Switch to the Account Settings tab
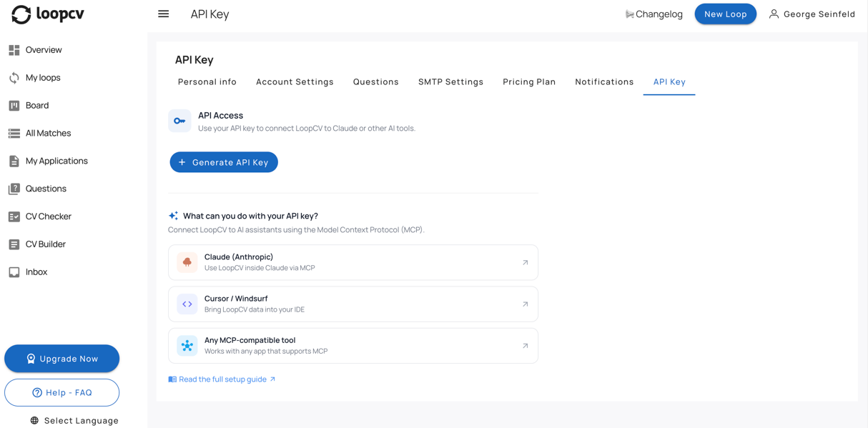 [295, 81]
